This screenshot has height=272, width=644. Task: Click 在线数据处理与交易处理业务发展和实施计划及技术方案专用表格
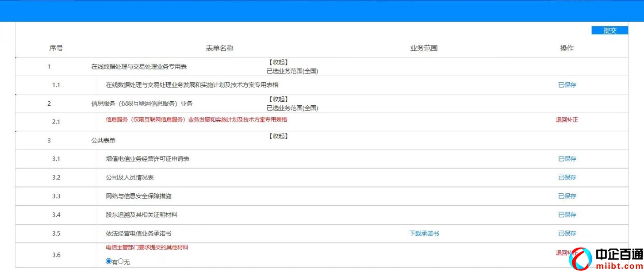click(x=192, y=85)
